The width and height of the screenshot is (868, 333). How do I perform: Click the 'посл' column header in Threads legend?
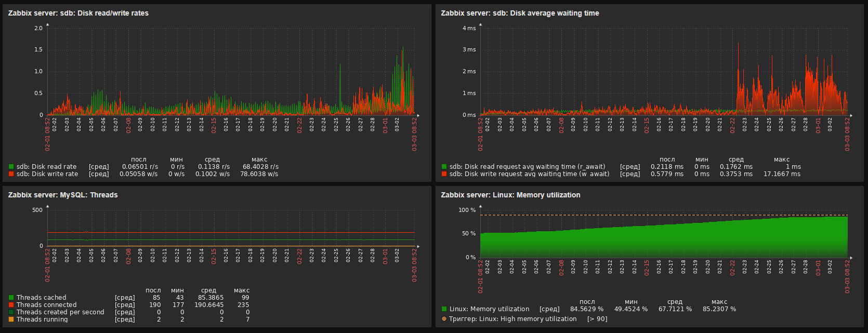(153, 290)
